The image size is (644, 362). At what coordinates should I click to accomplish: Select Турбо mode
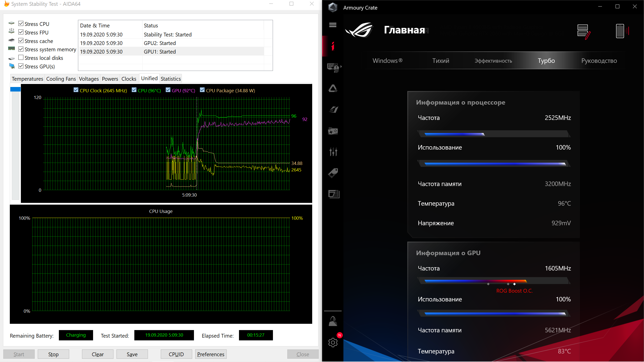pos(546,61)
